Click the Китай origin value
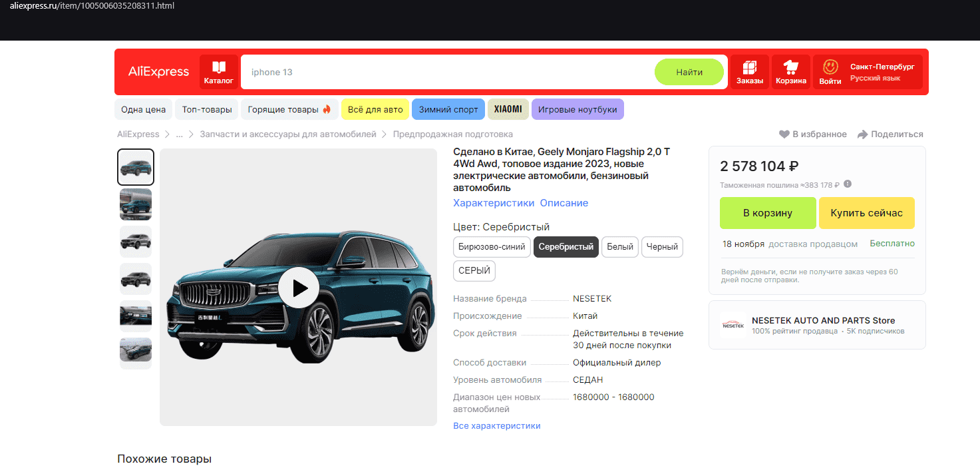 click(585, 316)
